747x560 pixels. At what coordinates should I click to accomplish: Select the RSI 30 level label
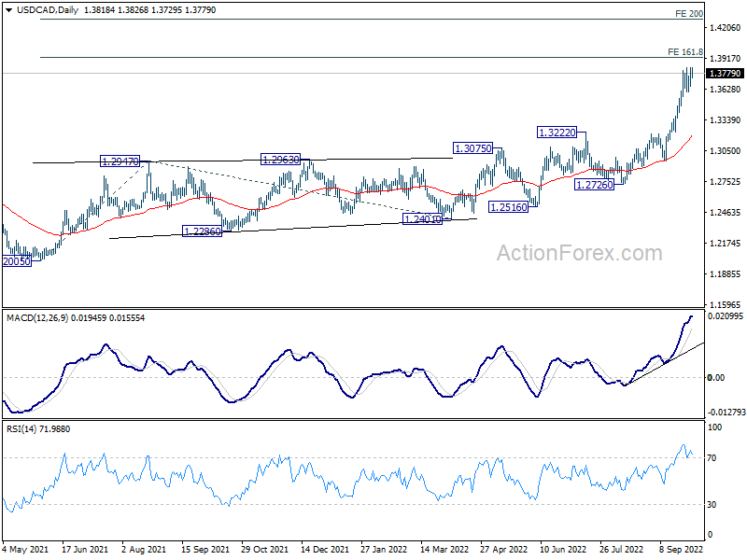pyautogui.click(x=712, y=505)
